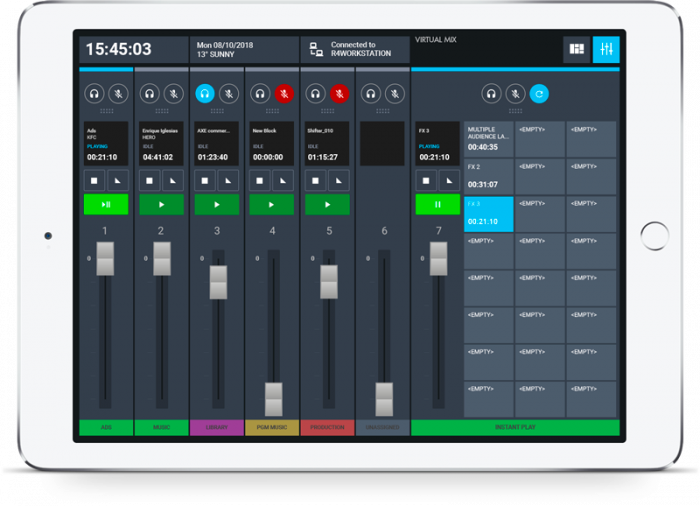Image resolution: width=700 pixels, height=506 pixels.
Task: Select the PRODUCTION channel label
Action: 327,427
